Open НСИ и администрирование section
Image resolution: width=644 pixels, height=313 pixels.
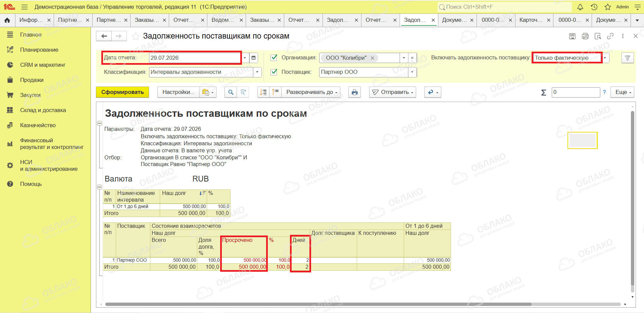click(x=49, y=165)
